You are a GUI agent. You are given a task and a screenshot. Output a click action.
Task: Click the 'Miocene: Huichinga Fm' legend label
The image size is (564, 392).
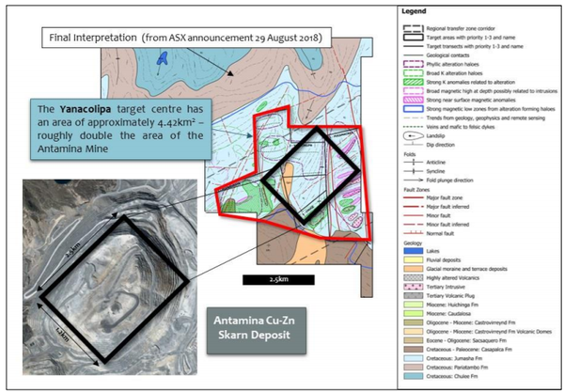click(x=452, y=305)
